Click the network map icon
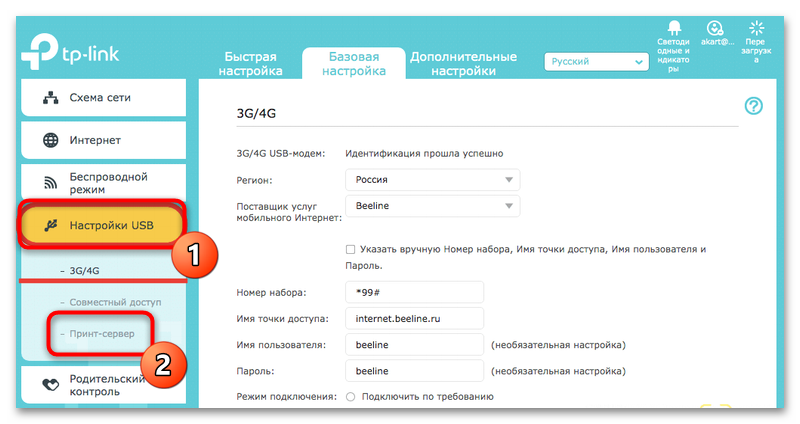Screen dimensions: 800x424 click(50, 97)
